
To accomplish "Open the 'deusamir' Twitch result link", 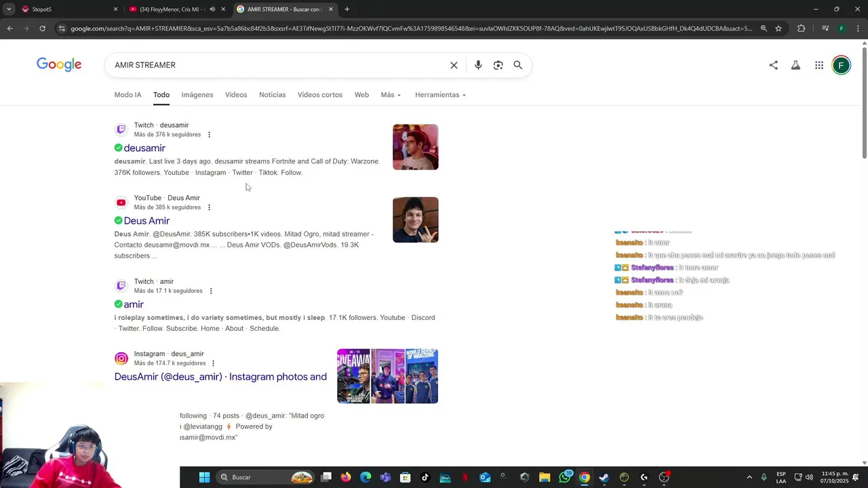I will coord(144,148).
